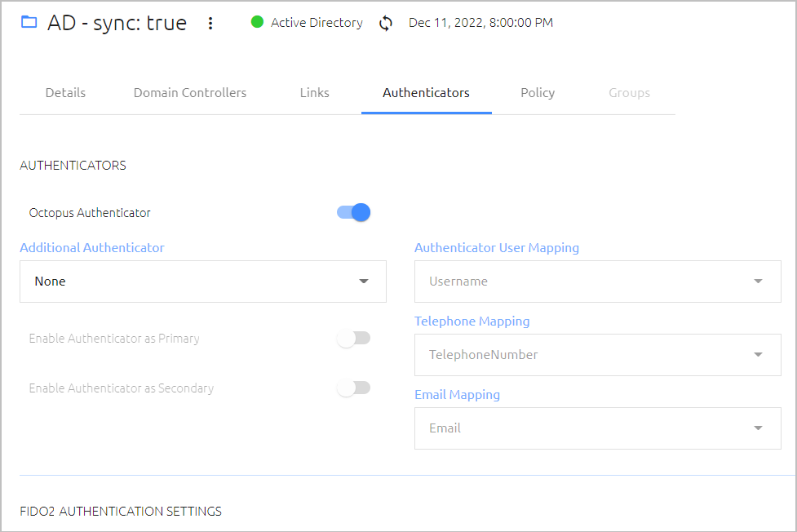Click the Email Mapping label
Image resolution: width=797 pixels, height=532 pixels.
point(457,395)
